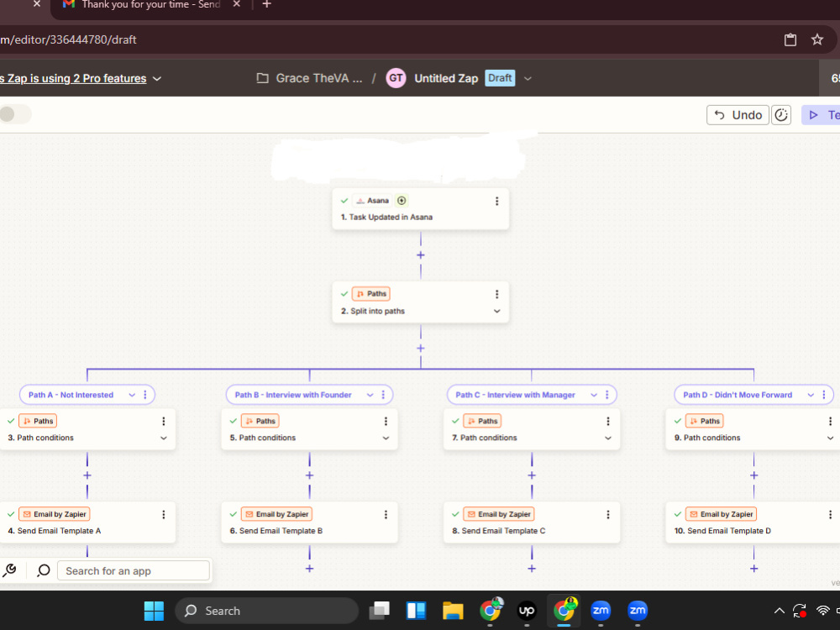Open Path B - Interview with Founder dropdown arrow
Screen dimensions: 840x630
(370, 395)
